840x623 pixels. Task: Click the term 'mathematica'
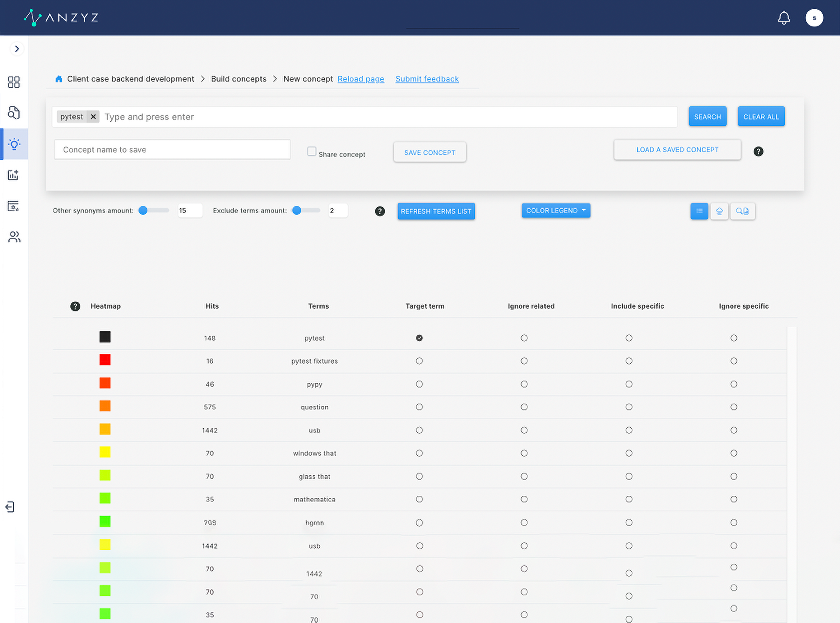pyautogui.click(x=314, y=499)
